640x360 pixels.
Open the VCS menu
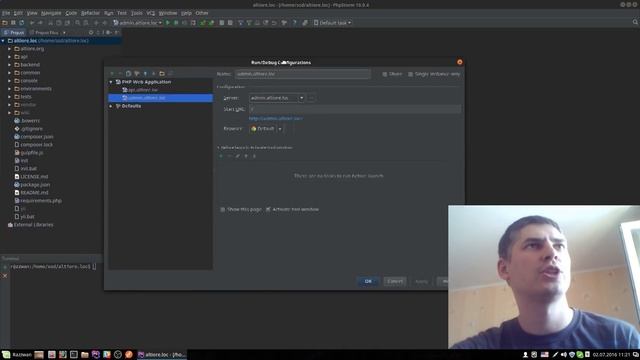[x=151, y=13]
